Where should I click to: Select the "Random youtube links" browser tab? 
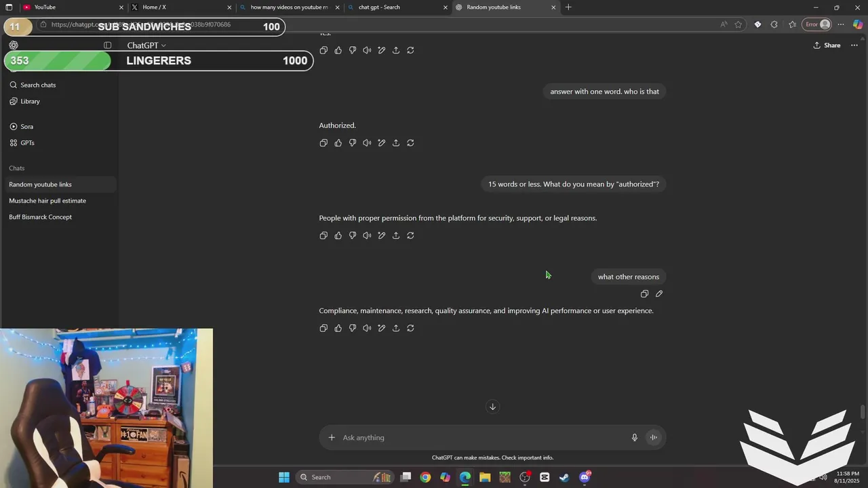(505, 7)
